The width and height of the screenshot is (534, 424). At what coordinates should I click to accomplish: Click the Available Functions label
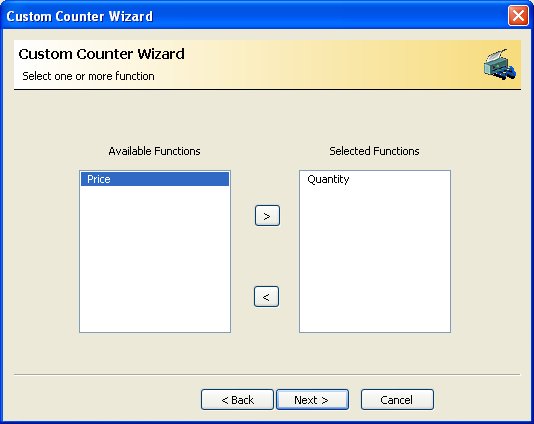[x=154, y=151]
